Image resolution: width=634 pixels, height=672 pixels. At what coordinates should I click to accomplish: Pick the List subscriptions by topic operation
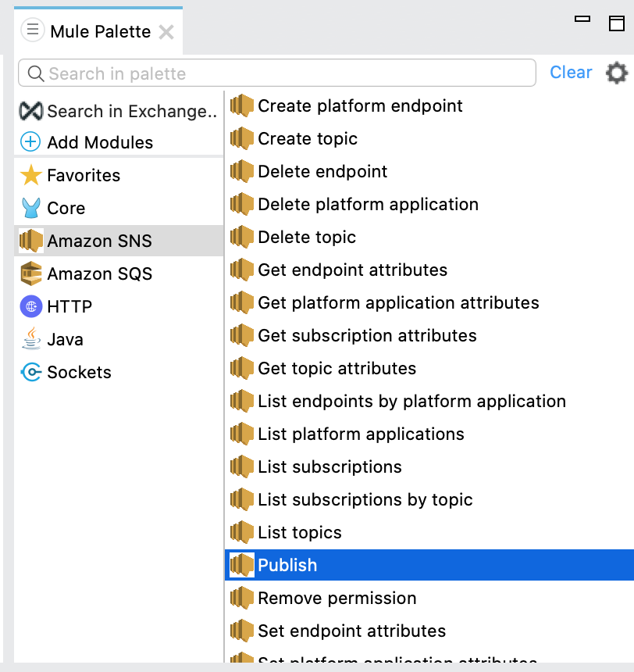[x=365, y=500]
